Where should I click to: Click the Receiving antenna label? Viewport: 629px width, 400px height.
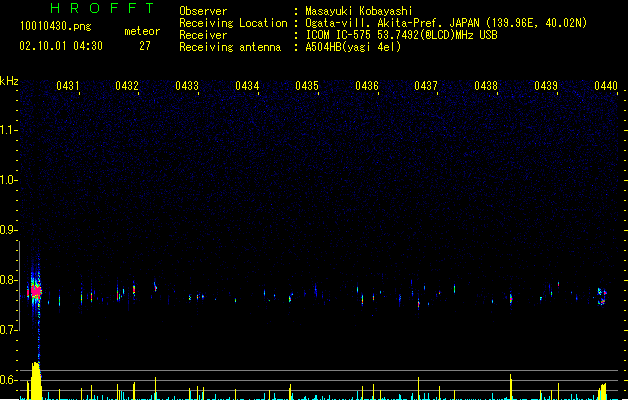coord(230,47)
